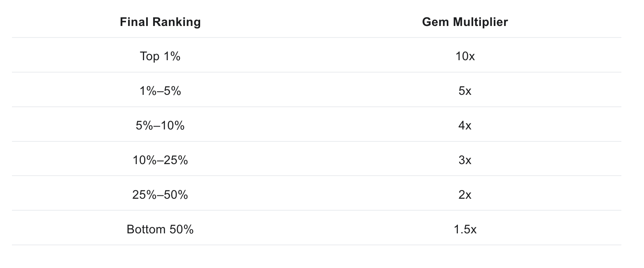Viewport: 644px width, 268px height.
Task: Select the 25%–50% ranking cell
Action: point(160,194)
